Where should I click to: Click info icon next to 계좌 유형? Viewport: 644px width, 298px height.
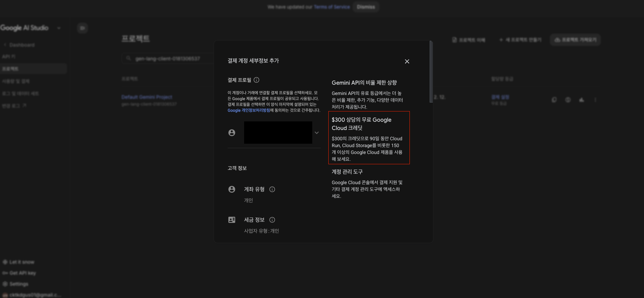pyautogui.click(x=272, y=189)
